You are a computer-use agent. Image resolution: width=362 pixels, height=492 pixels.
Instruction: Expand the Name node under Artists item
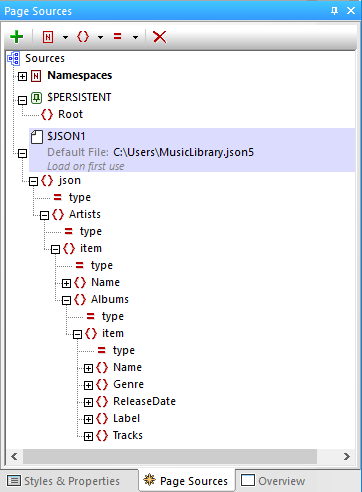(x=66, y=284)
